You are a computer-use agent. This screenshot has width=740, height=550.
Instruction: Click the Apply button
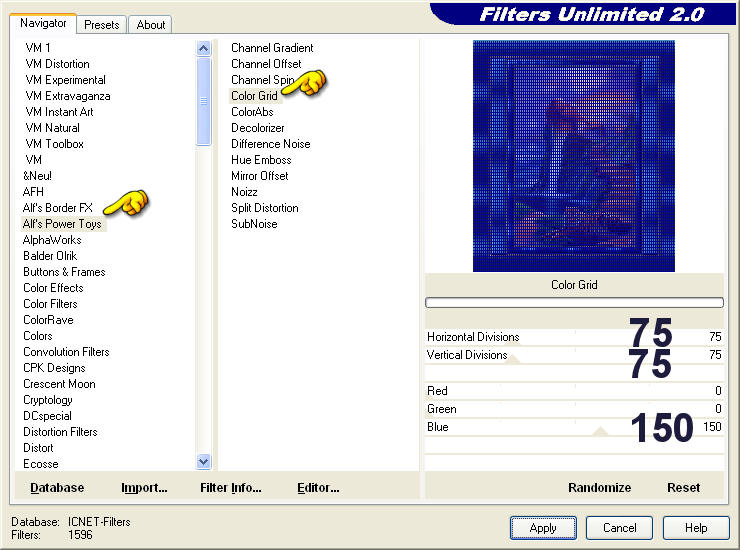coord(543,528)
